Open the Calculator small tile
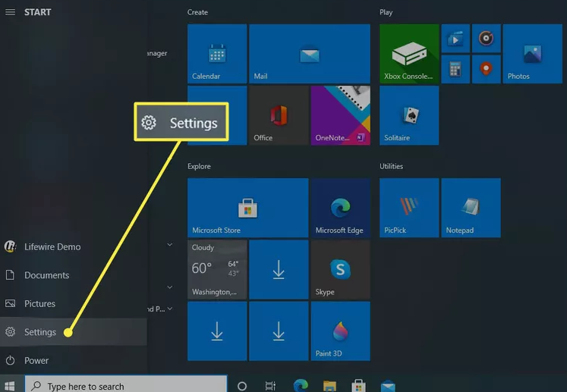 point(455,69)
